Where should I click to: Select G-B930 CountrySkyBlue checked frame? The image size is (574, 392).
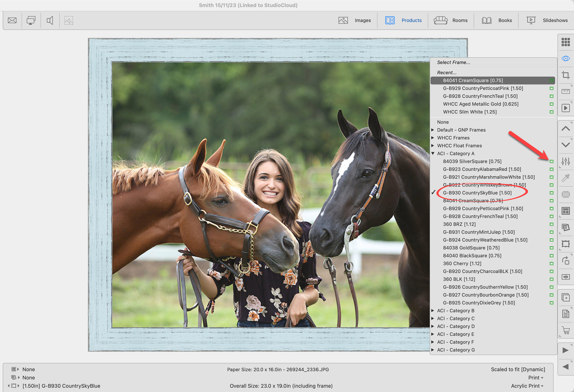(x=477, y=193)
